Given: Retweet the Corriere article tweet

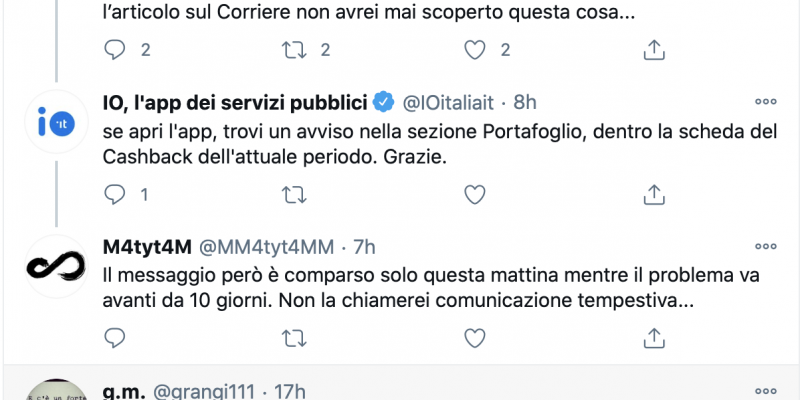Looking at the screenshot, I should [294, 50].
